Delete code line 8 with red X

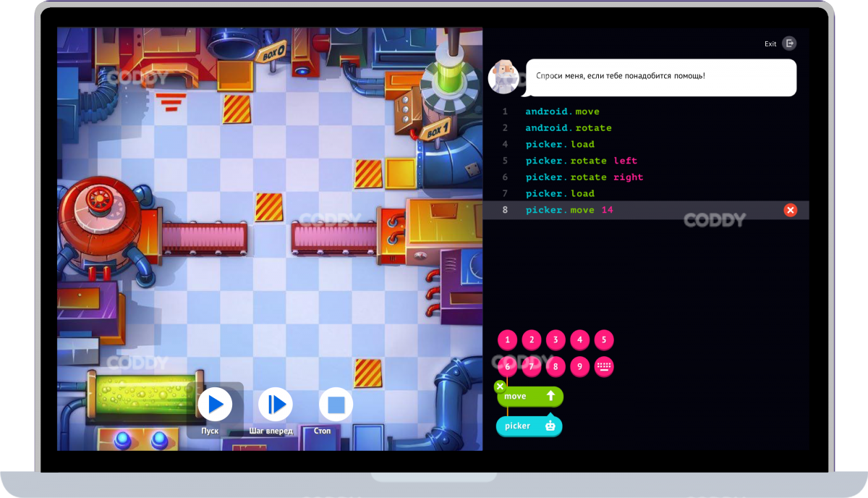[x=790, y=210]
